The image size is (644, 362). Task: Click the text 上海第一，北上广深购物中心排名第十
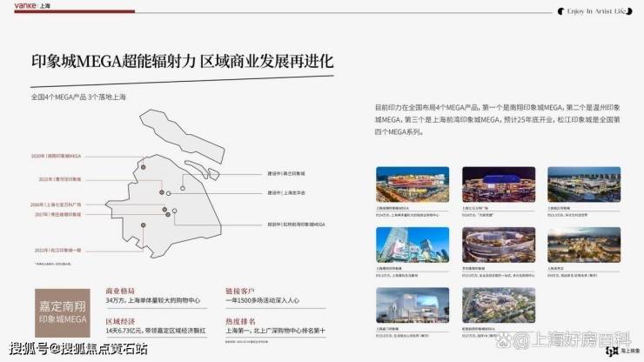275,331
